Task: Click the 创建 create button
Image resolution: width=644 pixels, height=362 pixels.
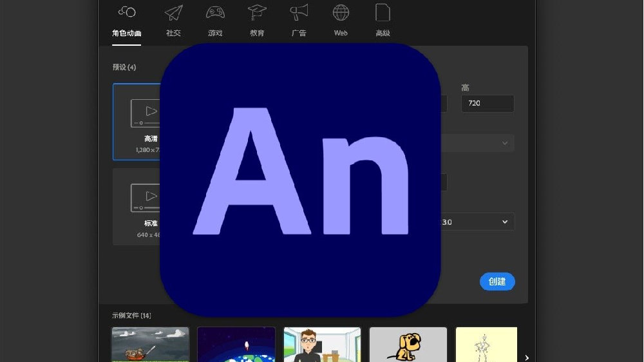Action: pos(497,281)
